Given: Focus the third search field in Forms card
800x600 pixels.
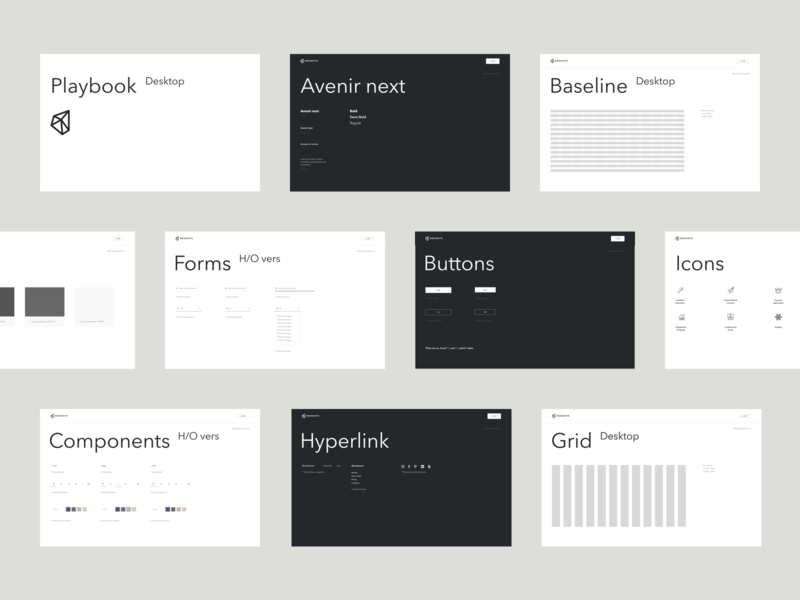Looking at the screenshot, I should tap(294, 289).
